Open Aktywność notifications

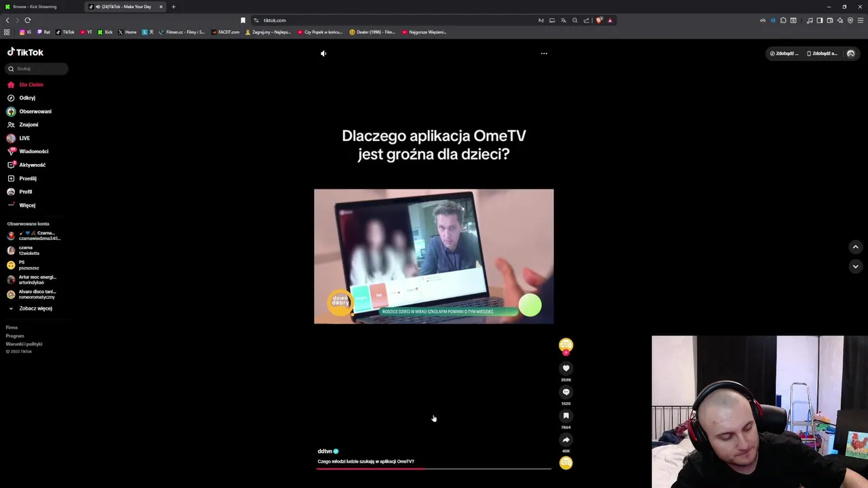click(x=27, y=165)
